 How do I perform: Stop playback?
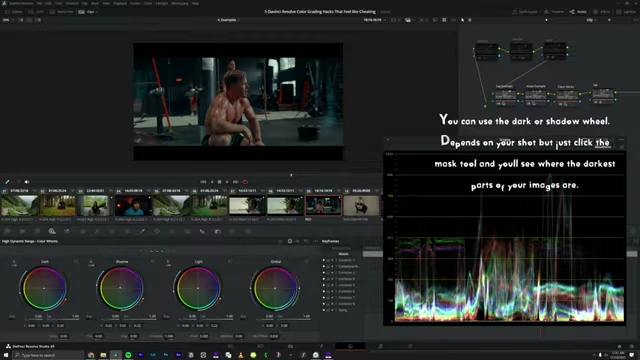[x=219, y=182]
